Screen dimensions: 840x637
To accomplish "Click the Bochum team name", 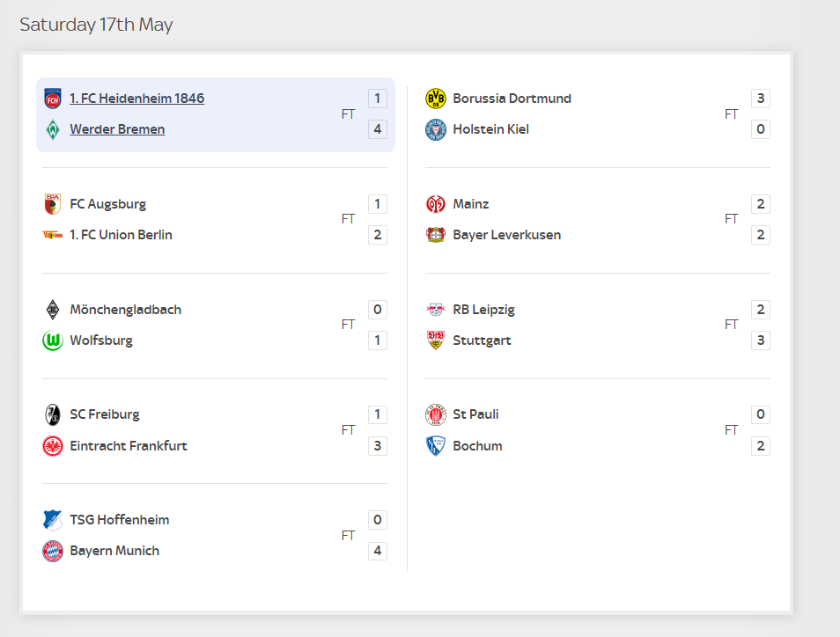I will pos(478,446).
